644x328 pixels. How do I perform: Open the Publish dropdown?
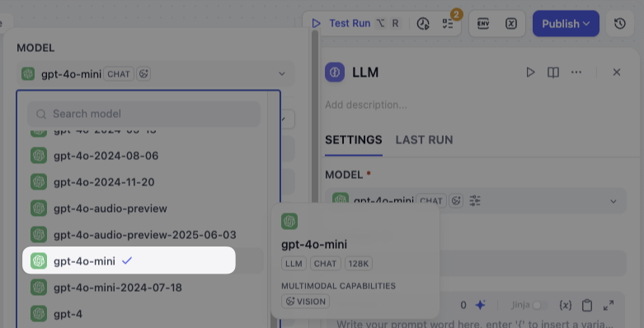[x=566, y=24]
